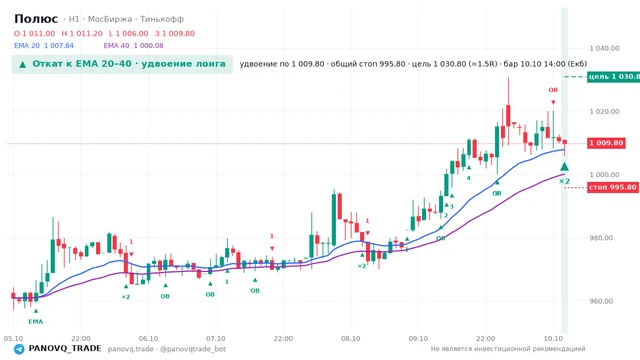640x360 pixels.
Task: Click the large green ×2 doubling triangle
Action: tap(564, 167)
